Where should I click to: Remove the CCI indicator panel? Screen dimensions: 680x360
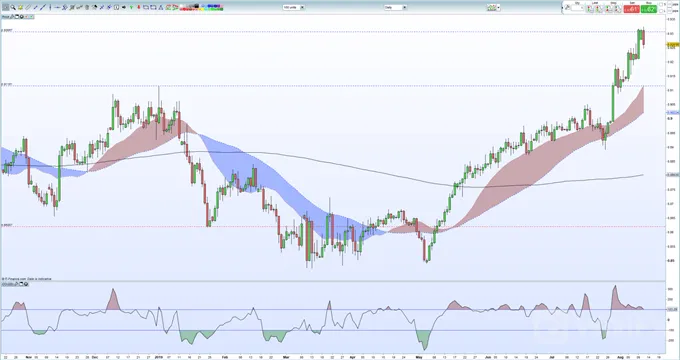26,284
